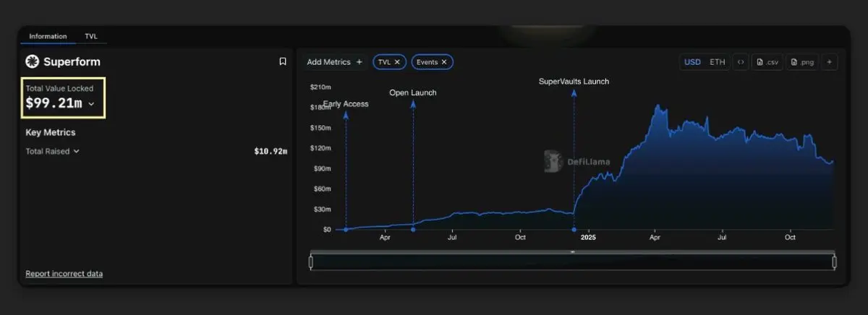This screenshot has width=868, height=315.
Task: Switch chart denomination to USD
Action: pyautogui.click(x=693, y=62)
